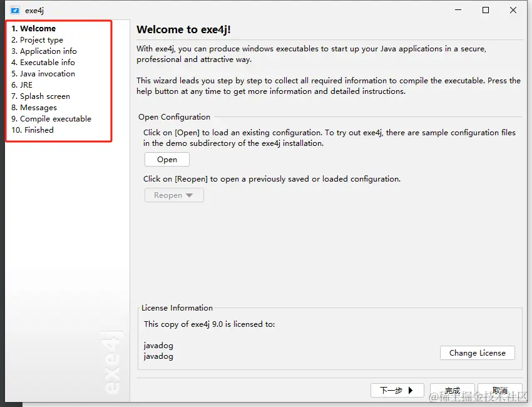Image resolution: width=532 pixels, height=407 pixels.
Task: Click the Change License button
Action: tap(478, 353)
